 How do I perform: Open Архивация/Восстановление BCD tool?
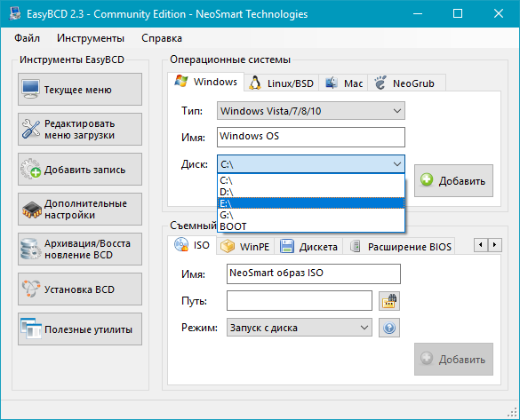[x=80, y=250]
